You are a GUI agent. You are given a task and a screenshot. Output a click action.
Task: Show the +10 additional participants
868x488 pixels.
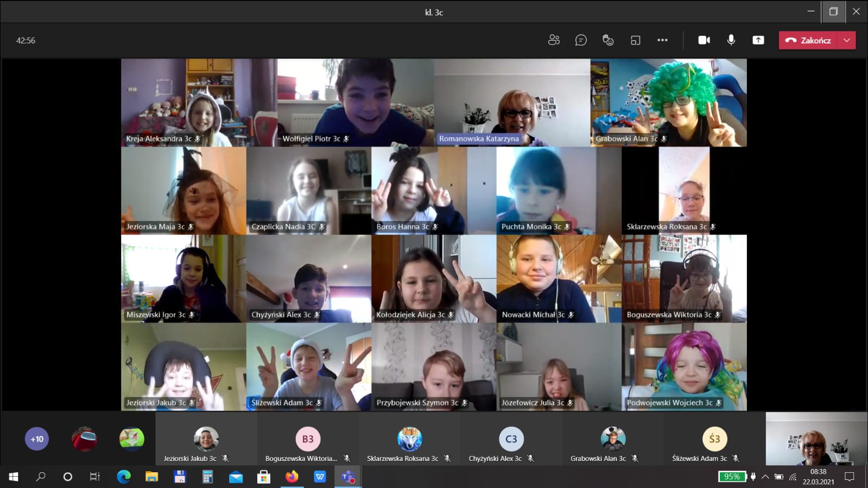click(x=37, y=439)
